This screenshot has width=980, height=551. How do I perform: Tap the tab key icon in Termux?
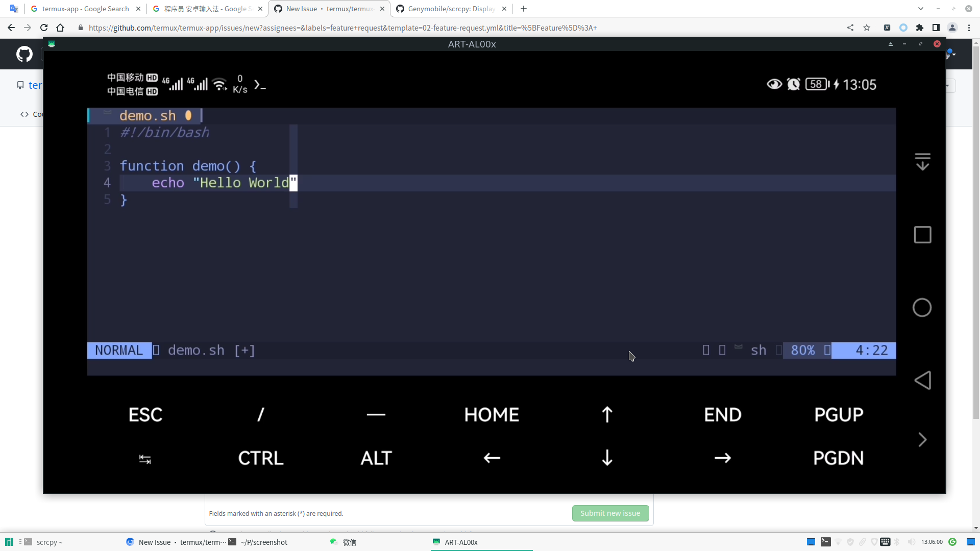click(x=145, y=459)
